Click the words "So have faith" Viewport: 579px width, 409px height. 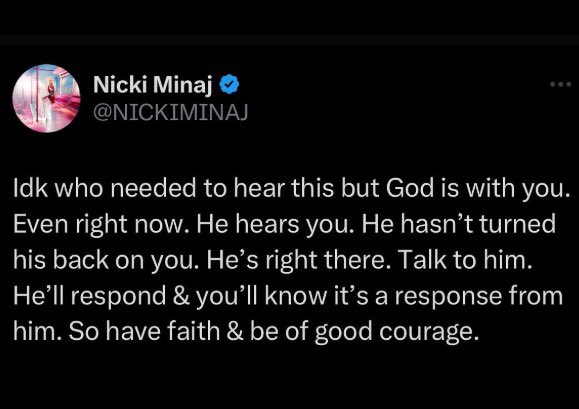[x=144, y=331]
